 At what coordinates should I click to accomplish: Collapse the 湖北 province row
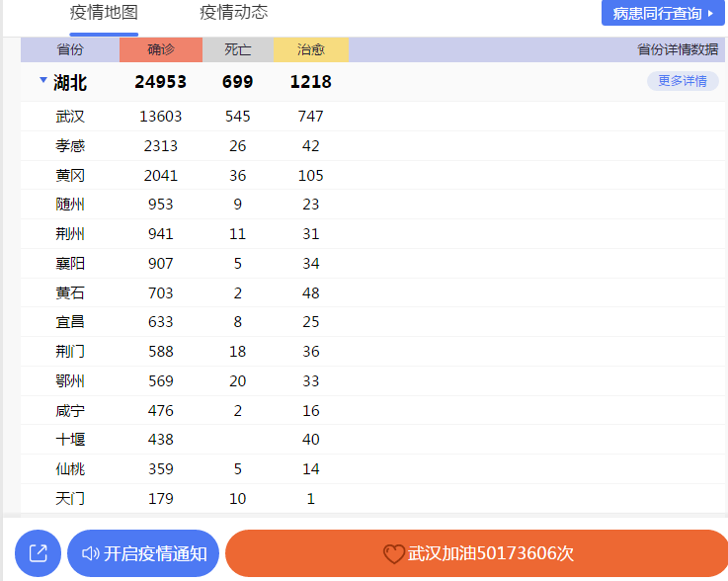pos(42,81)
